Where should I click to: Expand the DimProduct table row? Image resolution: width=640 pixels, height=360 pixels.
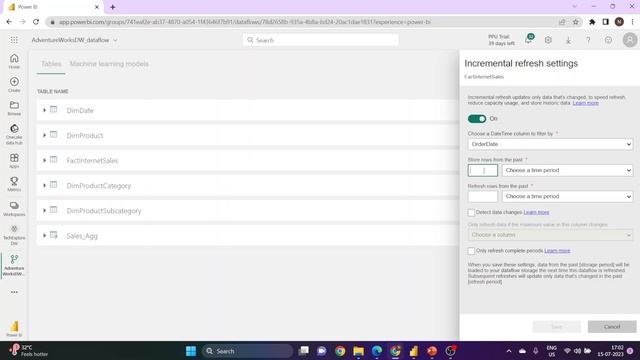tap(44, 135)
